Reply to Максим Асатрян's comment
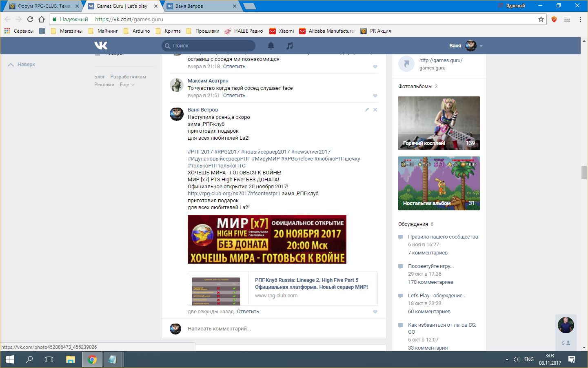Image resolution: width=588 pixels, height=368 pixels. coord(234,96)
